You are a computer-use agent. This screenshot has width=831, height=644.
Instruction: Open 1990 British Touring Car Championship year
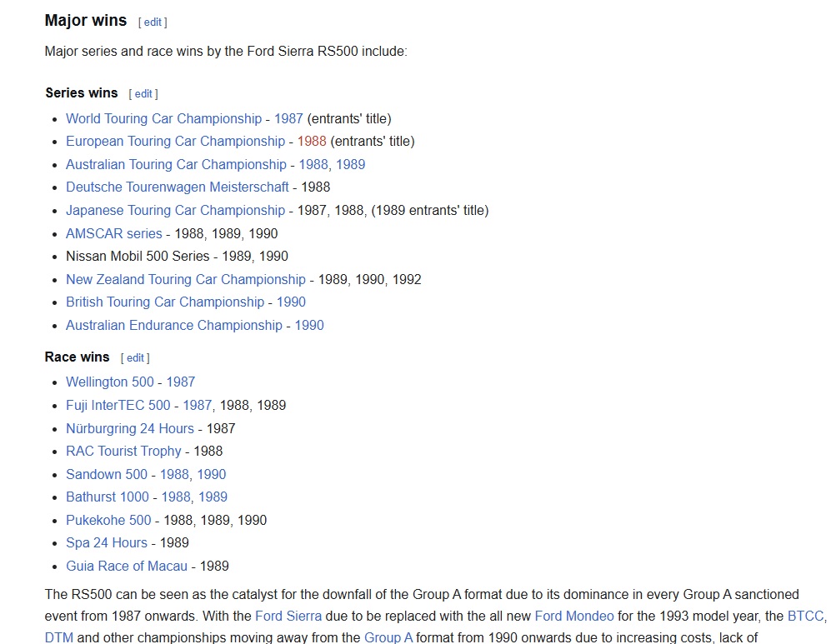[291, 302]
